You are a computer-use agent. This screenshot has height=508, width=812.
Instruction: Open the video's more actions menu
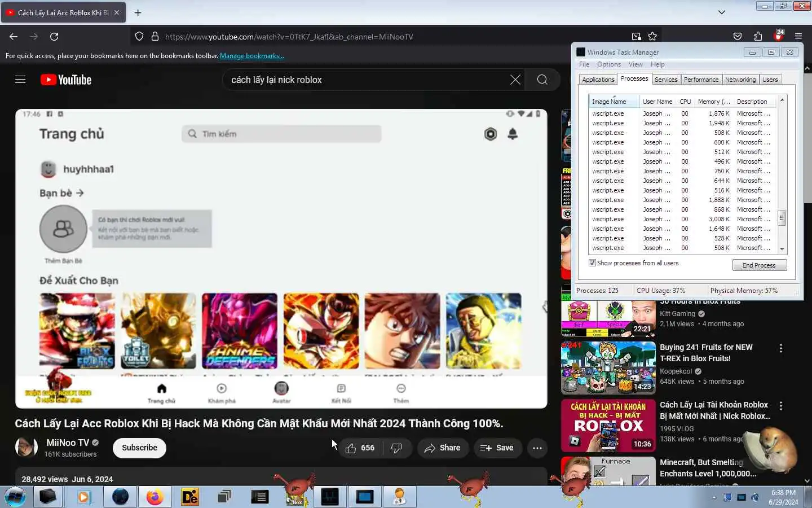[537, 448]
